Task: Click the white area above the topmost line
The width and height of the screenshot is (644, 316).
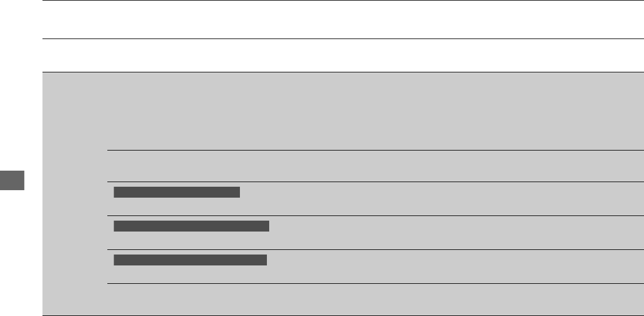Action: [x=343, y=0]
